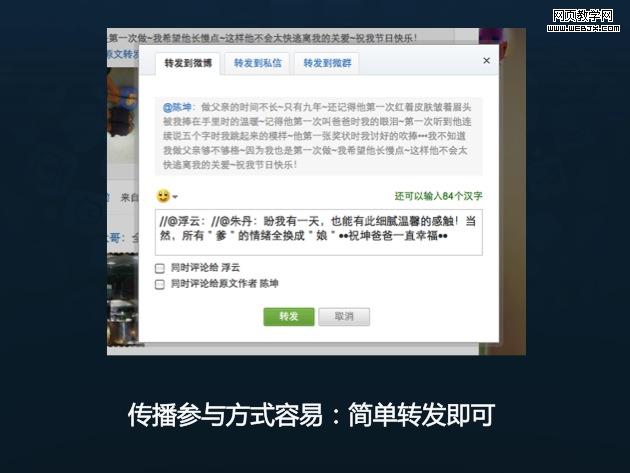Switch to the 转发到私信 tab
This screenshot has height=473, width=630.
pos(258,63)
